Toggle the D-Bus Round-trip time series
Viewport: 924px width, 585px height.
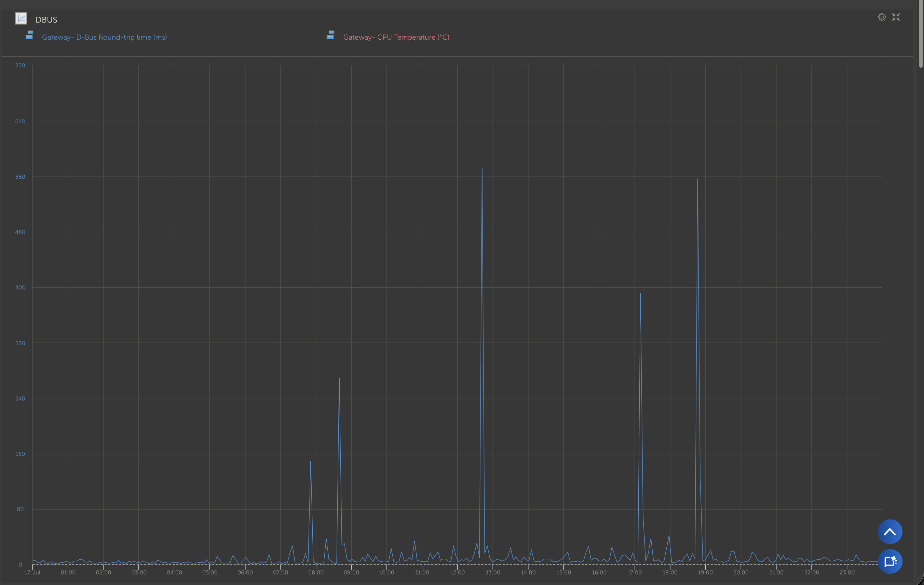pos(104,37)
